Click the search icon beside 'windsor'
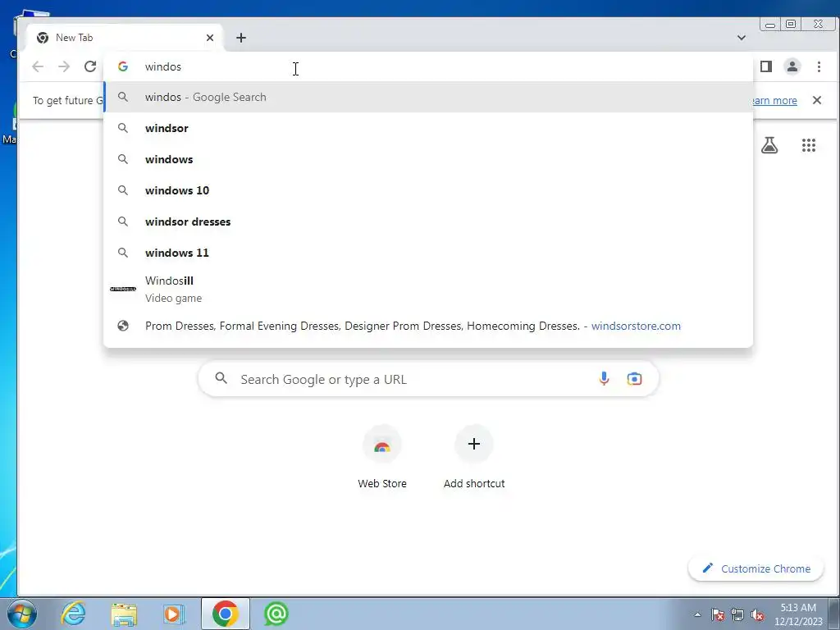840x630 pixels. pos(123,128)
